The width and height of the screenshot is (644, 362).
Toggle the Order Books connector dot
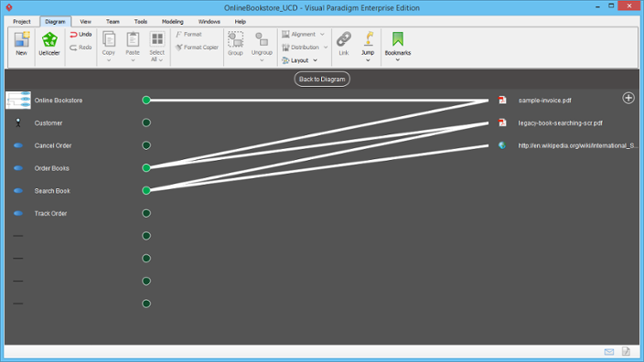pos(146,168)
